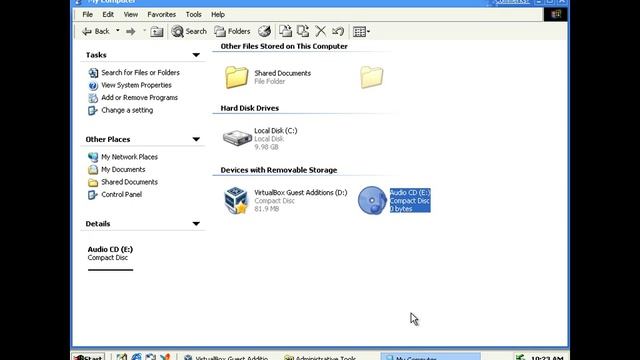This screenshot has width=640, height=360.
Task: Toggle the Folders pane button
Action: point(232,31)
